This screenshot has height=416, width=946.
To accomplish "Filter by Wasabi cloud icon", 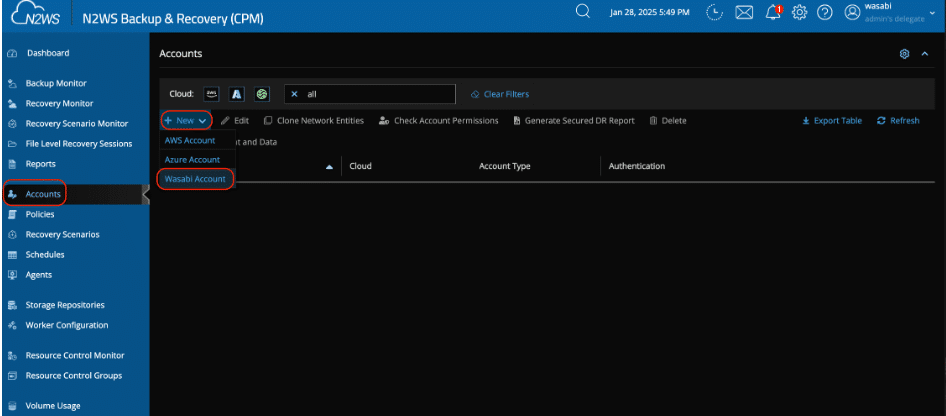I will pyautogui.click(x=262, y=94).
